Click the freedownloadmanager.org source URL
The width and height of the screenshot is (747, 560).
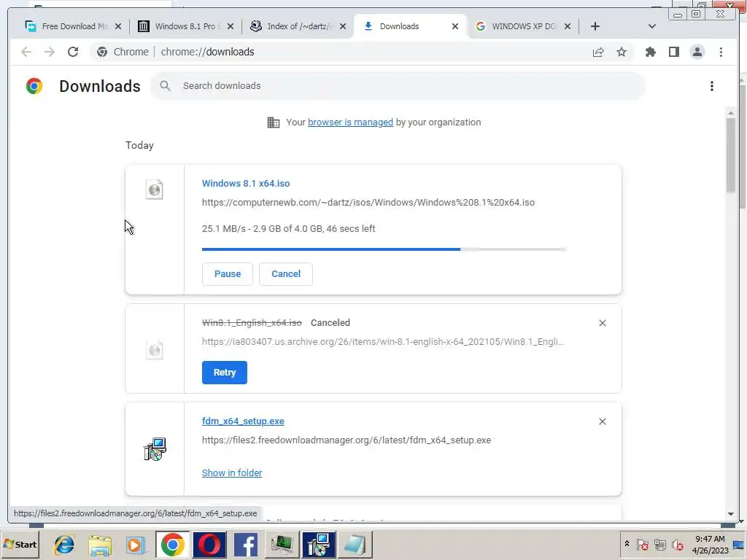(x=347, y=440)
